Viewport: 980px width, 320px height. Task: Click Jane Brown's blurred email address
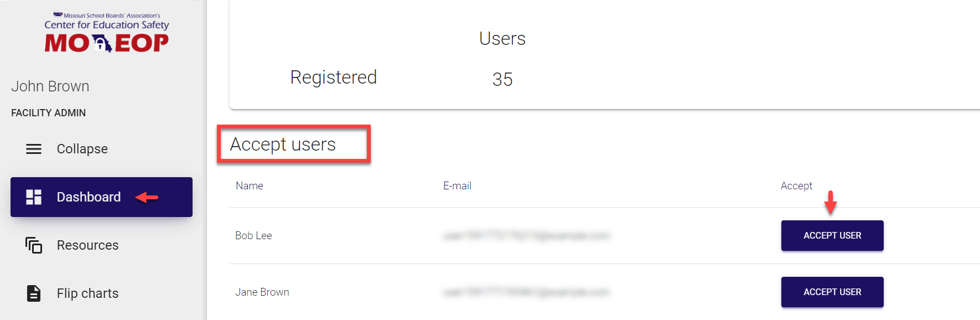(526, 292)
